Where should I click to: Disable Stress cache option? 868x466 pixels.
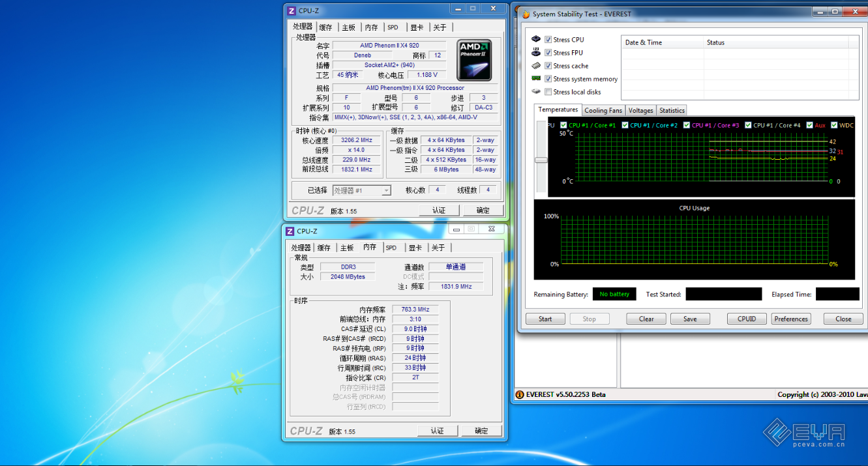click(x=548, y=66)
